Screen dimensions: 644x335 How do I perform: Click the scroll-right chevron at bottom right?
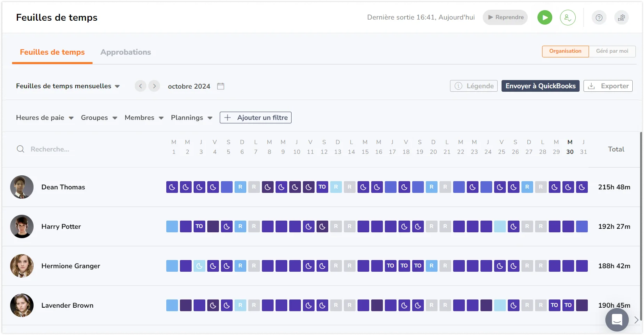(x=637, y=320)
